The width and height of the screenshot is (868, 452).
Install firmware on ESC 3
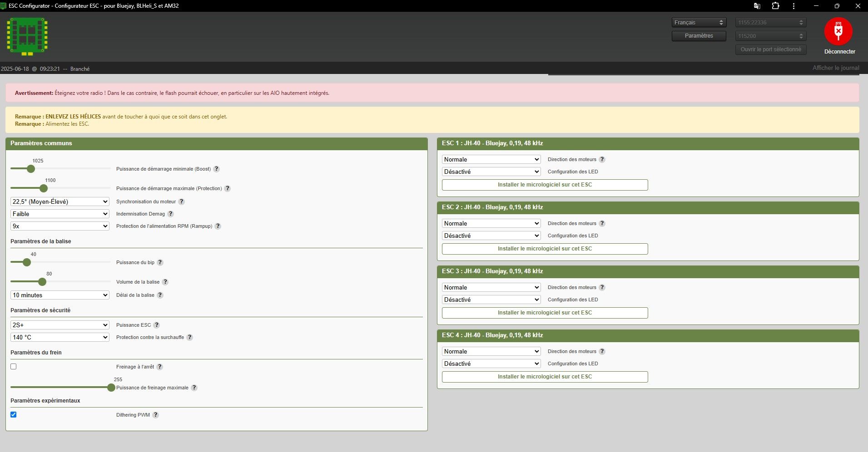click(545, 313)
